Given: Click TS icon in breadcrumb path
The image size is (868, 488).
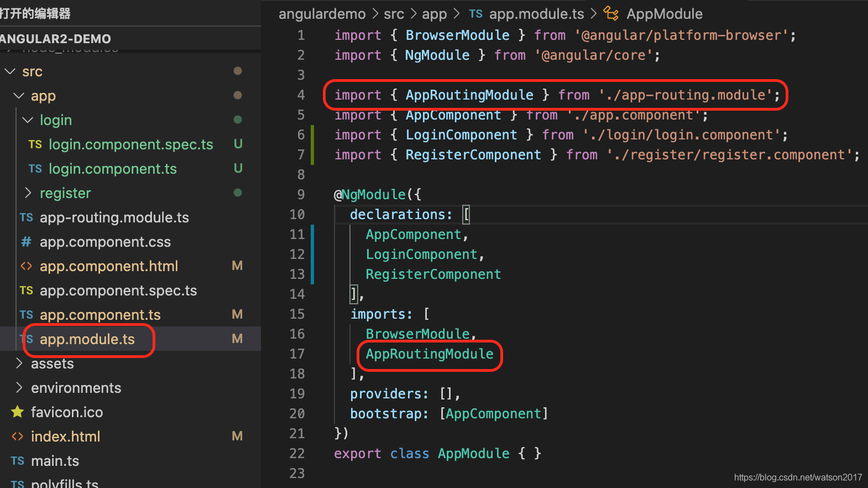Looking at the screenshot, I should [476, 14].
